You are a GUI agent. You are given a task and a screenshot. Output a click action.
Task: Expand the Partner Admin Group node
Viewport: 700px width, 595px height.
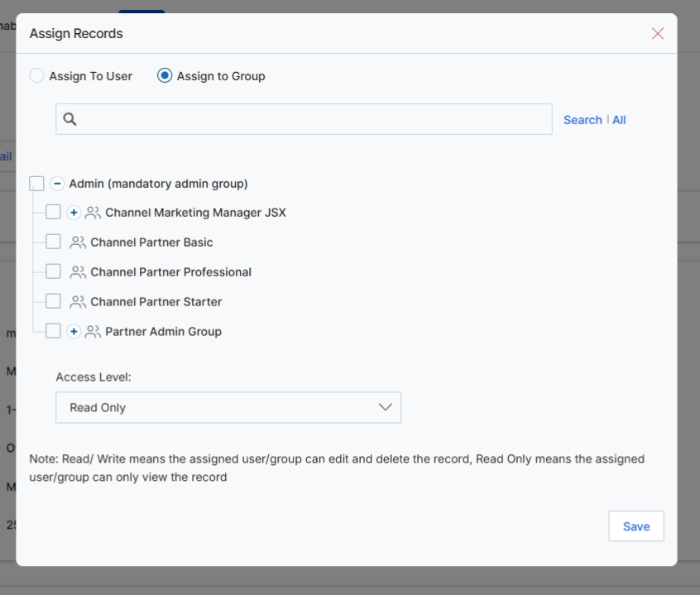(x=74, y=332)
